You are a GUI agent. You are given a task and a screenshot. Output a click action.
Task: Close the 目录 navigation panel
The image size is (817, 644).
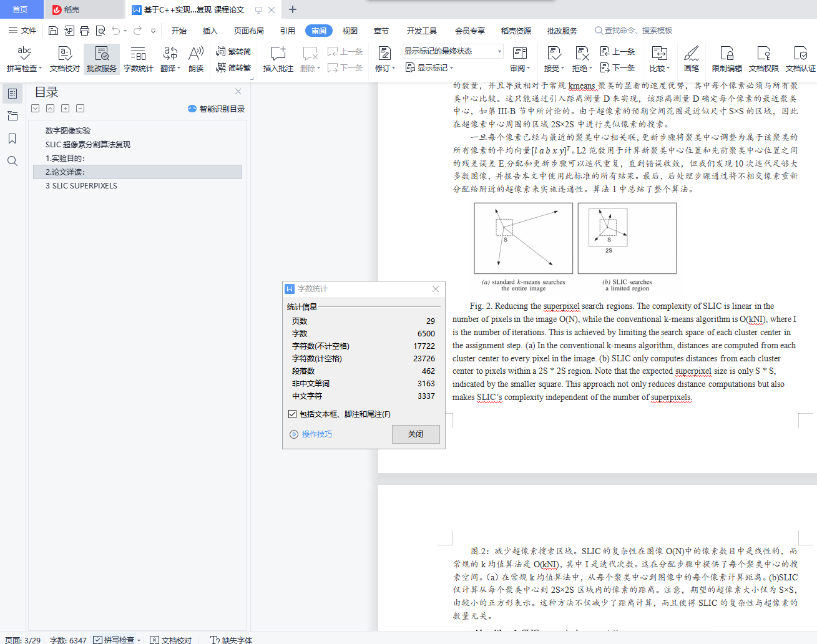pos(238,92)
